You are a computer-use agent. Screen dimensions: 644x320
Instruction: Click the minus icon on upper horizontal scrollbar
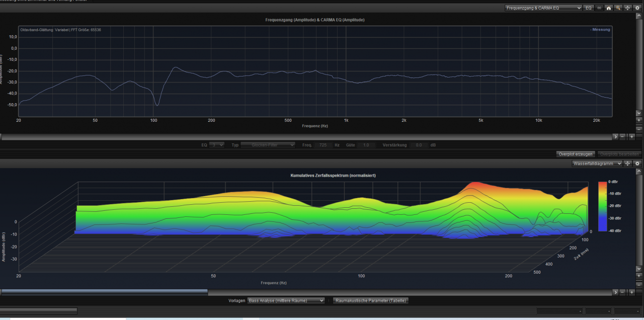[x=623, y=137]
